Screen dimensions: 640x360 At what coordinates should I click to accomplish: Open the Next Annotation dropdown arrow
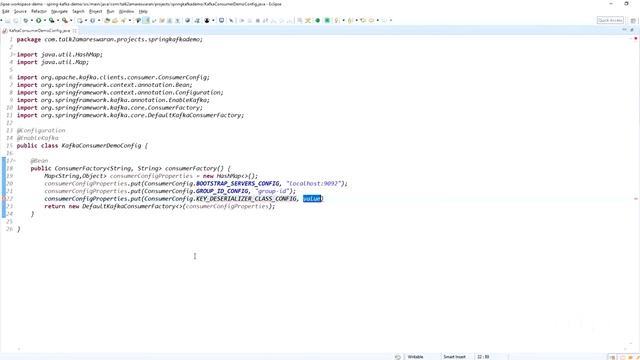click(x=343, y=20)
